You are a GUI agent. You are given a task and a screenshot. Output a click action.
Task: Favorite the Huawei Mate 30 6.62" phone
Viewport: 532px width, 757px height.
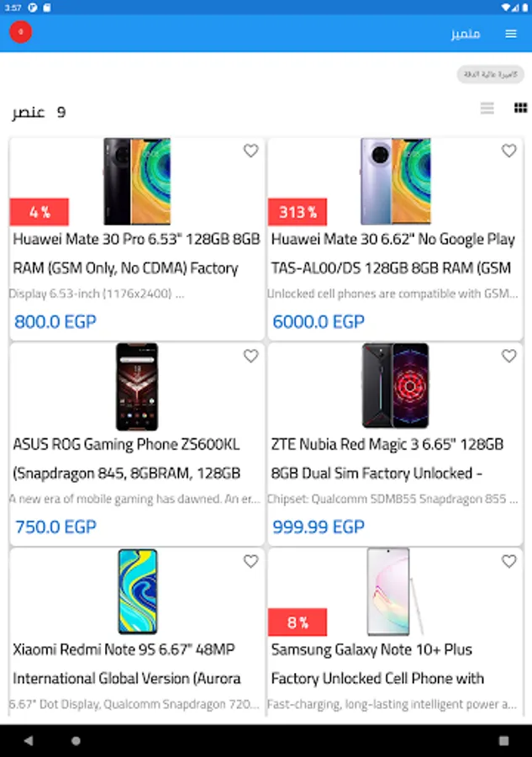[x=508, y=151]
